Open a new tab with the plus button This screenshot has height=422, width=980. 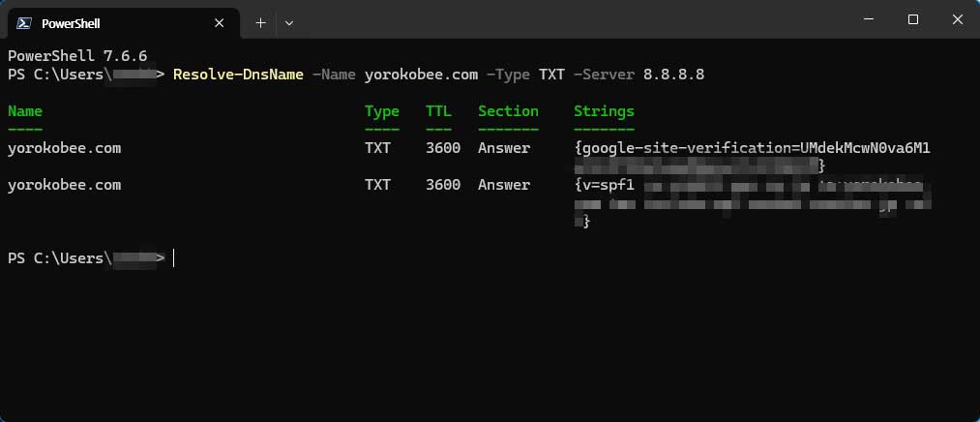pyautogui.click(x=260, y=23)
